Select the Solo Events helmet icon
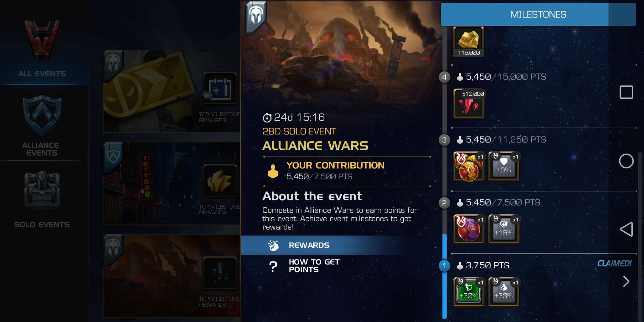The height and width of the screenshot is (322, 644). coord(42,191)
